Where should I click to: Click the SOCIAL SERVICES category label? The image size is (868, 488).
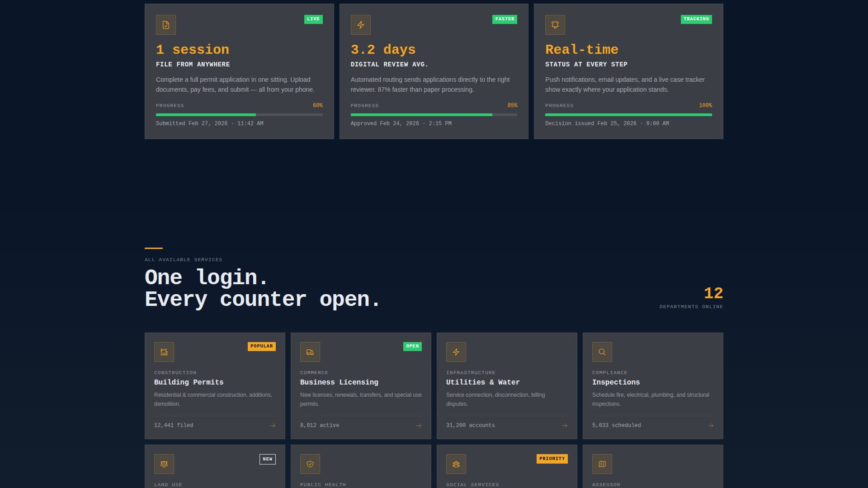tap(472, 485)
